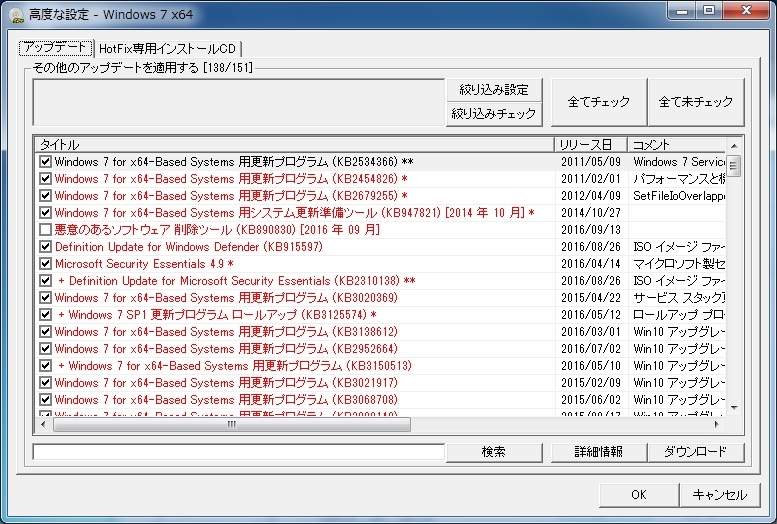Close the 高度な設定 window

coord(746,10)
